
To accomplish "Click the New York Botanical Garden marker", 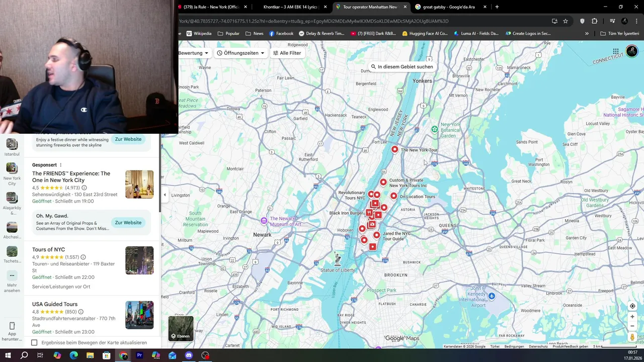I will (x=435, y=129).
